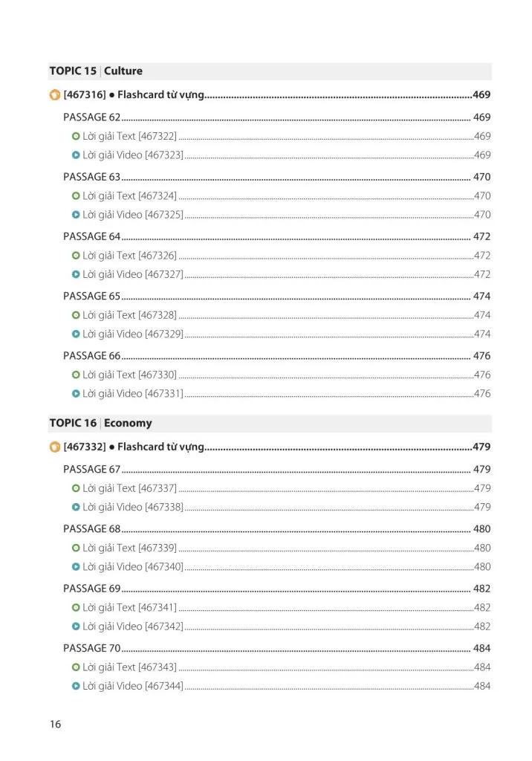Click blue play icon for Video [467323]
This screenshot has width=532, height=761.
click(76, 155)
